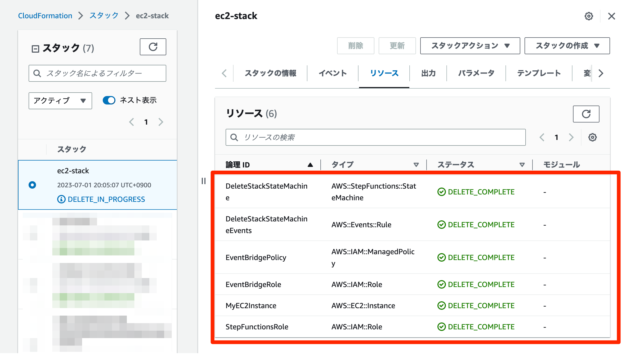This screenshot has width=627, height=364.
Task: Open the スタックの作成 dropdown
Action: click(567, 46)
